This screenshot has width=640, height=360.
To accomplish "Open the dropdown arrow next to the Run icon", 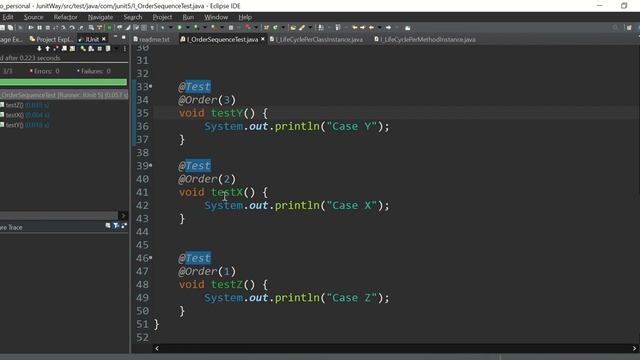I will 188,27.
